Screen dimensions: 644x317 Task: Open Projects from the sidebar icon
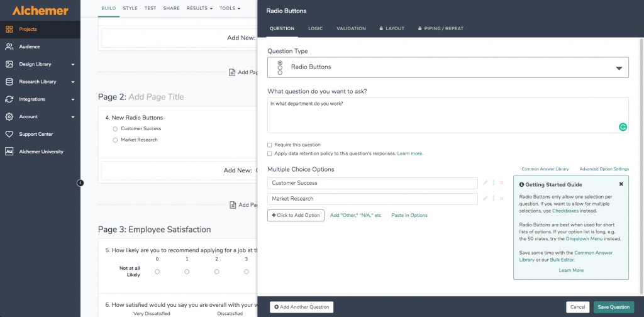coord(9,29)
